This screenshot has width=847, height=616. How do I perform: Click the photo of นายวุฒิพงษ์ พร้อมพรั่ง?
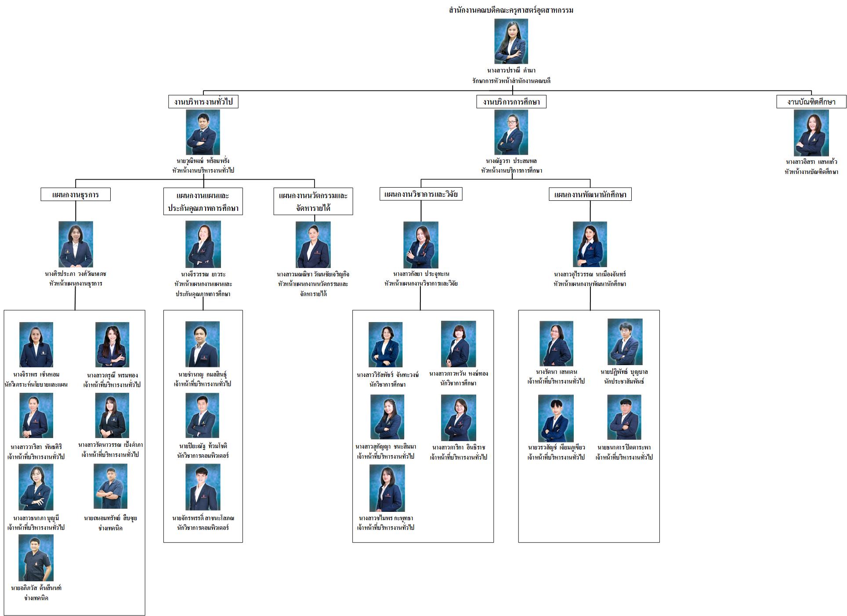pyautogui.click(x=203, y=132)
